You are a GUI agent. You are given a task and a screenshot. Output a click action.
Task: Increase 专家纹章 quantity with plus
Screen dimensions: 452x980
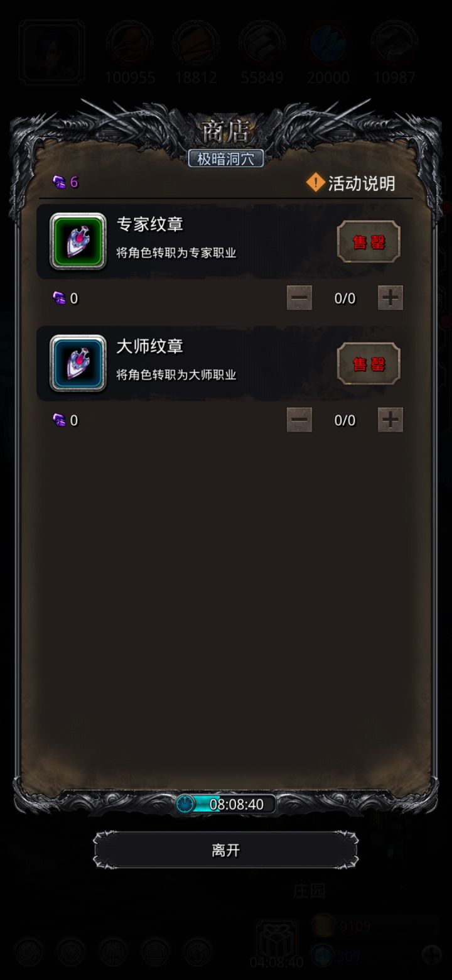click(390, 298)
